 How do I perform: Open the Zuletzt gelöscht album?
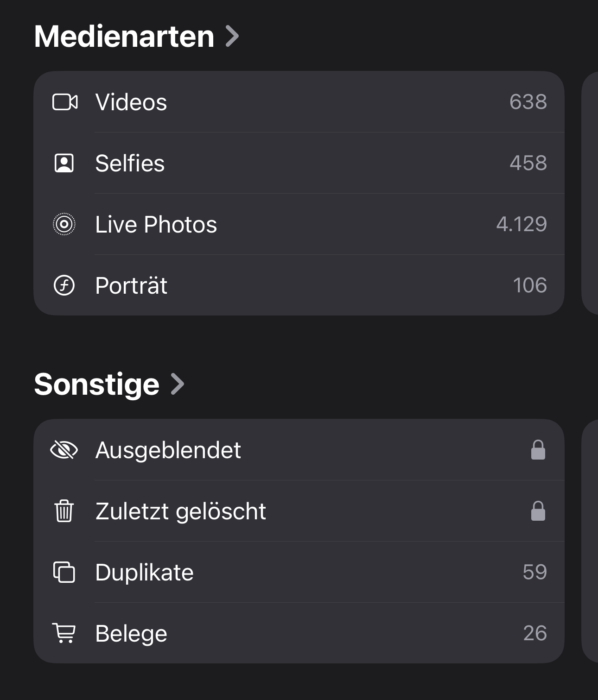(x=181, y=511)
